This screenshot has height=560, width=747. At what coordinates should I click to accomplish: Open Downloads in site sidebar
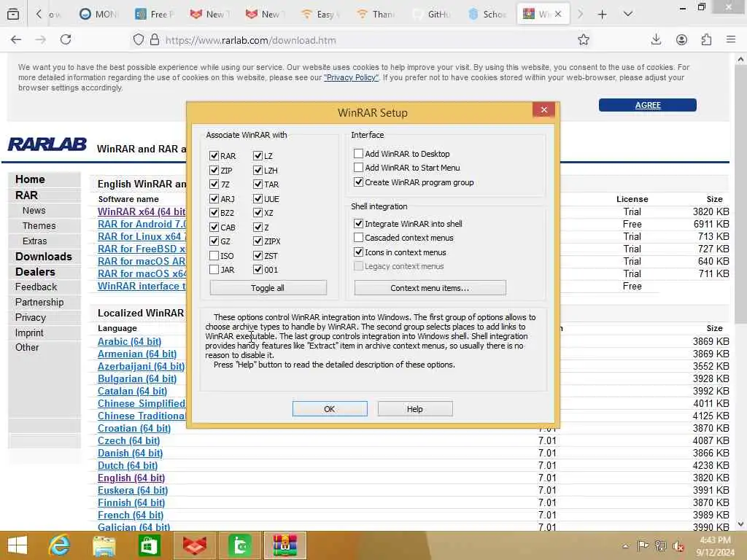(43, 256)
